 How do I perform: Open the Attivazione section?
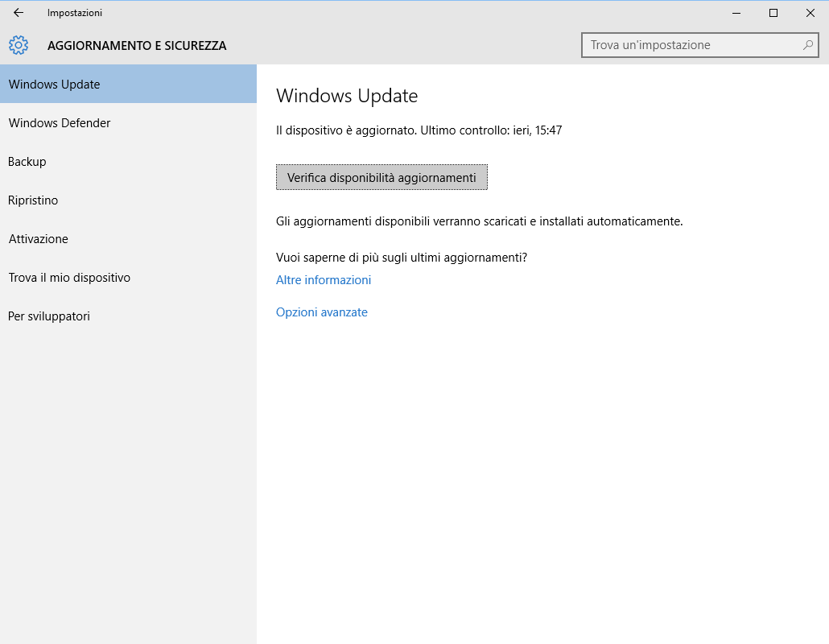[x=129, y=238]
